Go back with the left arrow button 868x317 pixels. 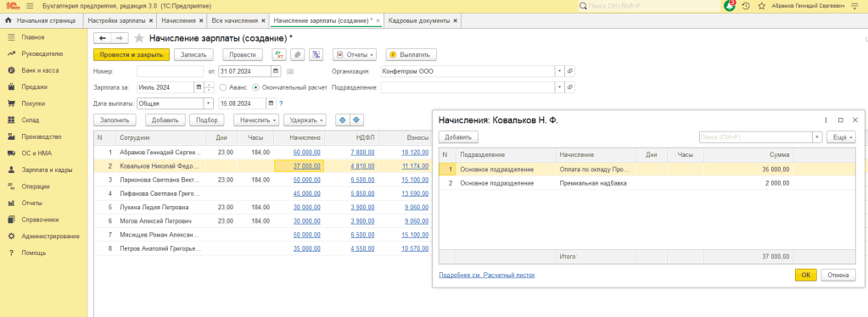click(x=102, y=38)
